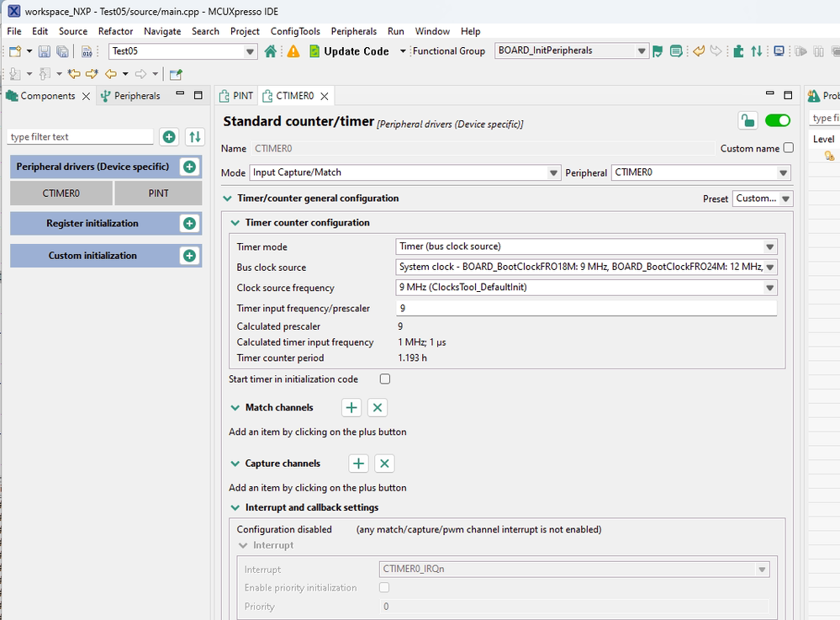Viewport: 840px width, 620px height.
Task: Minimize the Components view panel
Action: (x=180, y=93)
